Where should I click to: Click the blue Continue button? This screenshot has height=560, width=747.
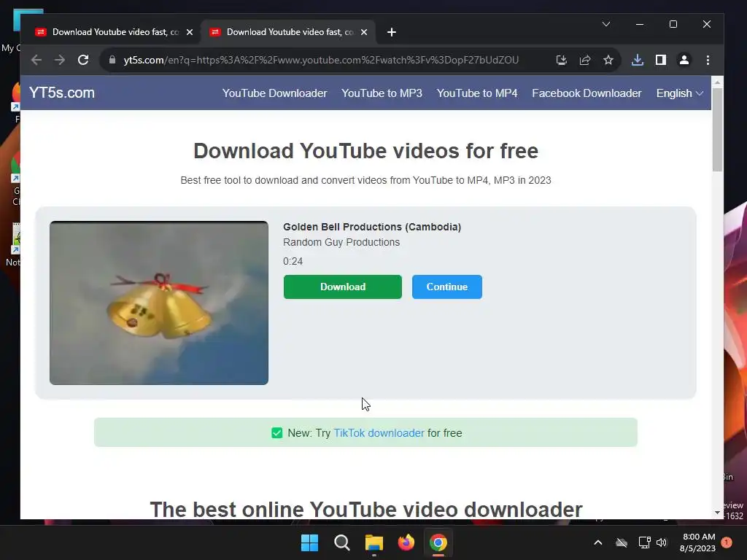pos(447,287)
